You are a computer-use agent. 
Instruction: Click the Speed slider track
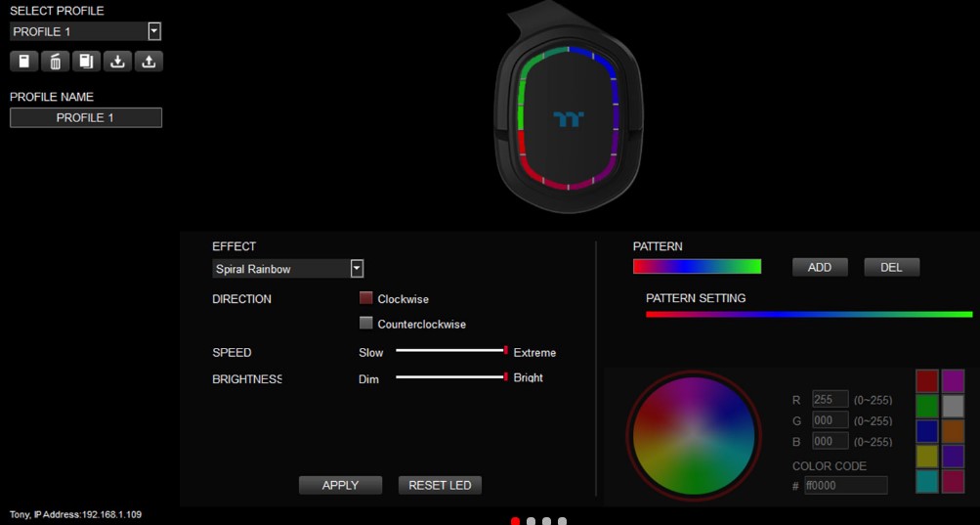click(x=451, y=350)
